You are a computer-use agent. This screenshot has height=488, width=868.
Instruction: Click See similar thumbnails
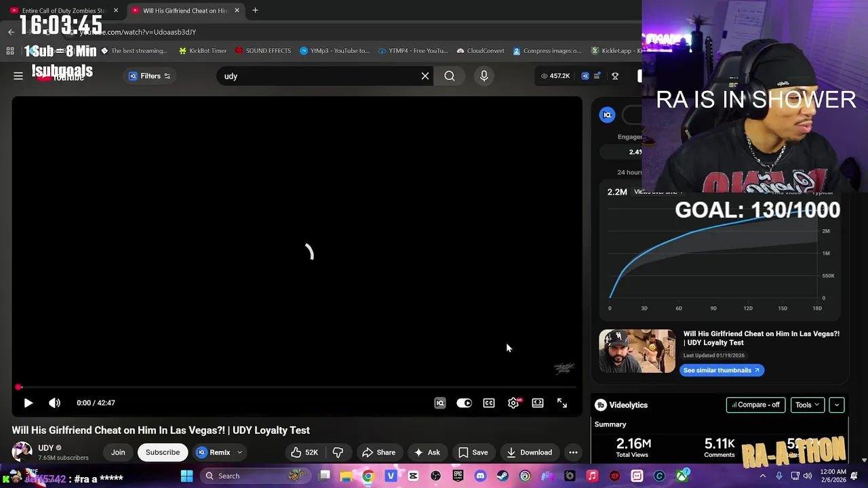tap(722, 370)
